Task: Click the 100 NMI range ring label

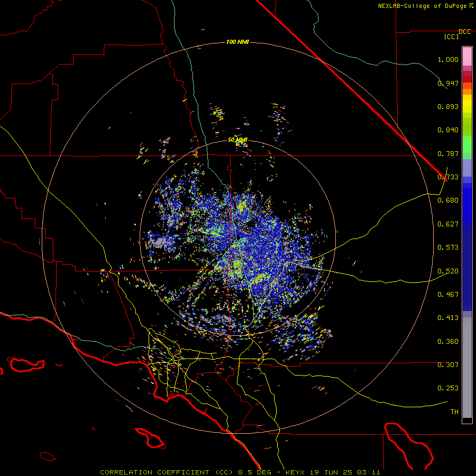Action: (x=237, y=42)
